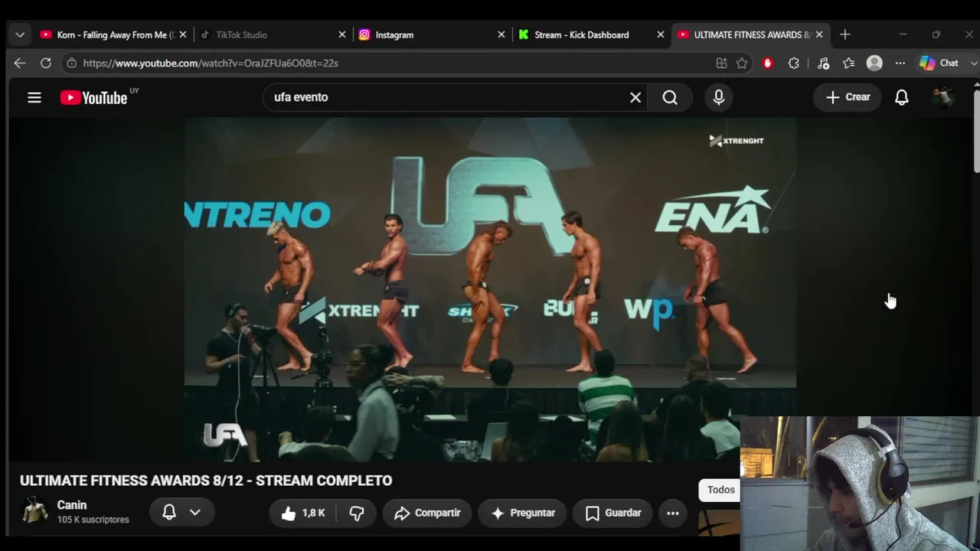This screenshot has height=551, width=980.
Task: Close the ULTIMATE FITNESS AWARDS tab
Action: pyautogui.click(x=819, y=34)
